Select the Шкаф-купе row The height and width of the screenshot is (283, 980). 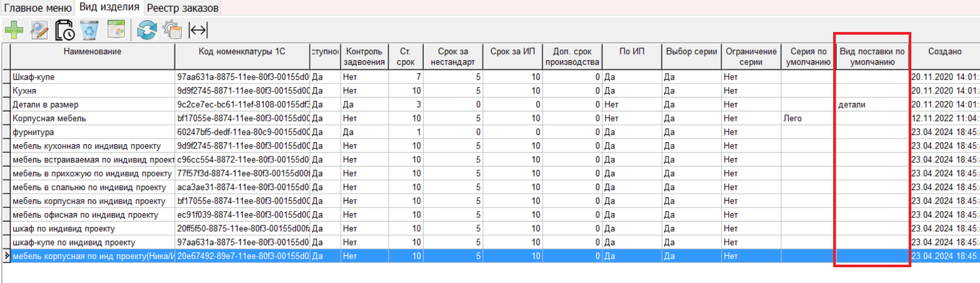point(34,77)
